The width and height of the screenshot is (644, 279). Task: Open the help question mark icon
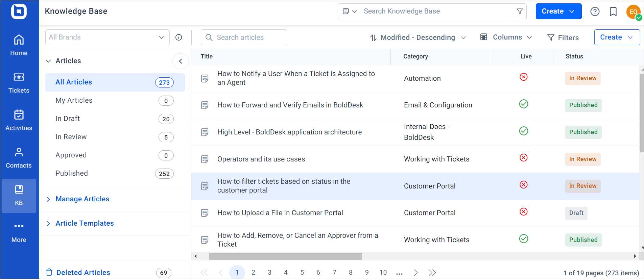(x=595, y=11)
